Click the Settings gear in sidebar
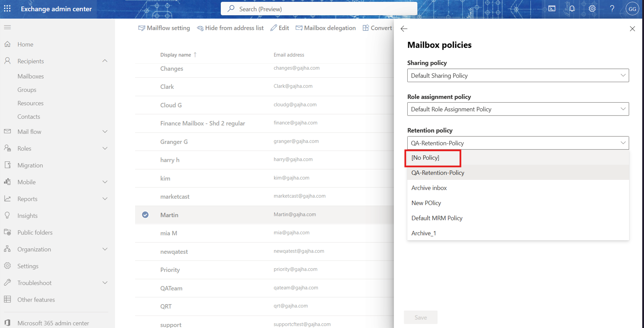 [7, 266]
